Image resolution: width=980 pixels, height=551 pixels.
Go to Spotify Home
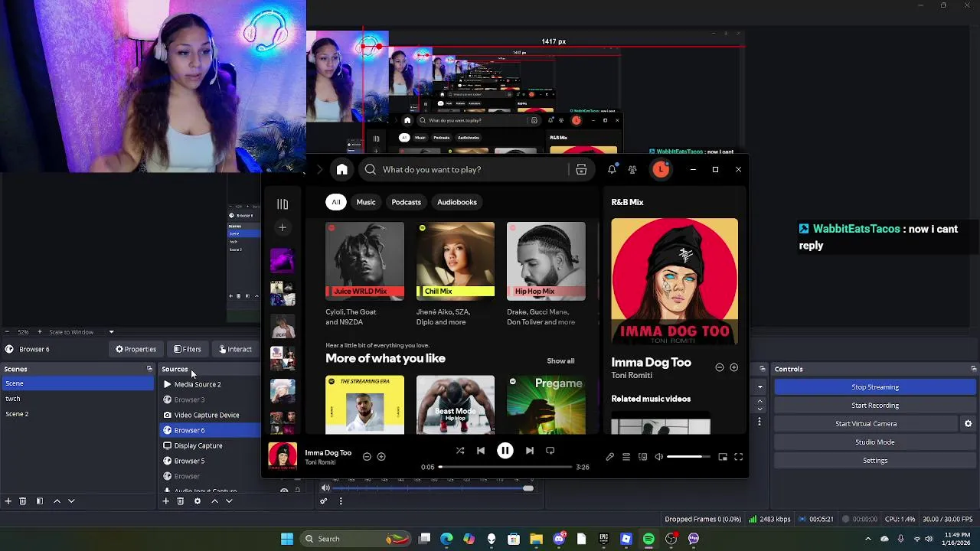[342, 170]
